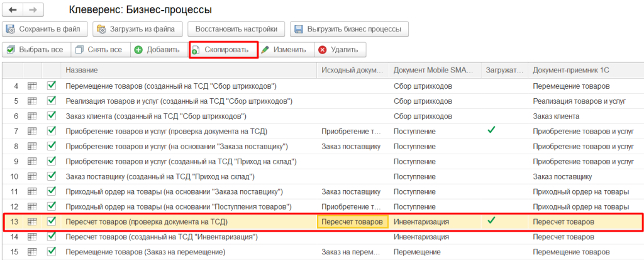Viewport: 644px width, 260px height.
Task: Copy the selected process with Скопировать
Action: (x=223, y=50)
